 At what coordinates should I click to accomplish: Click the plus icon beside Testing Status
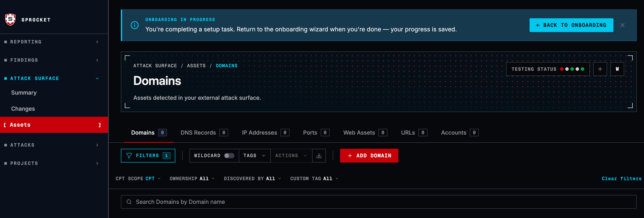tap(600, 69)
